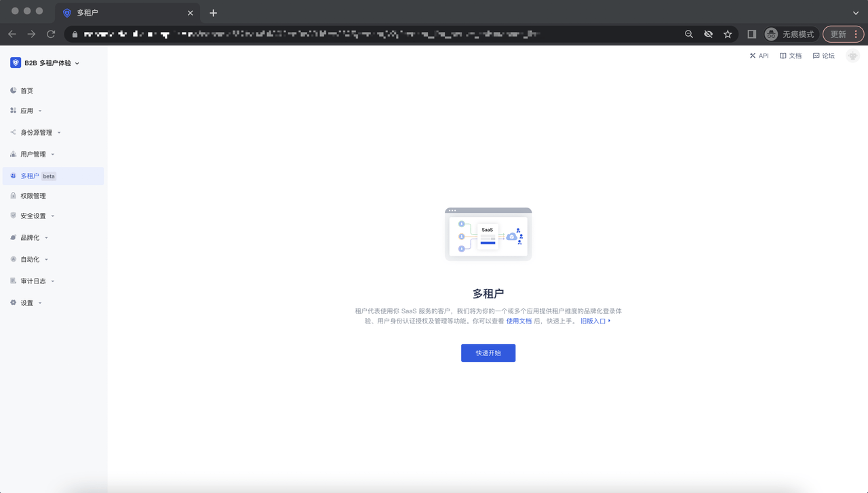Screen dimensions: 868x493
Task: Click the eye-slash tracking protection icon
Action: pyautogui.click(x=708, y=34)
